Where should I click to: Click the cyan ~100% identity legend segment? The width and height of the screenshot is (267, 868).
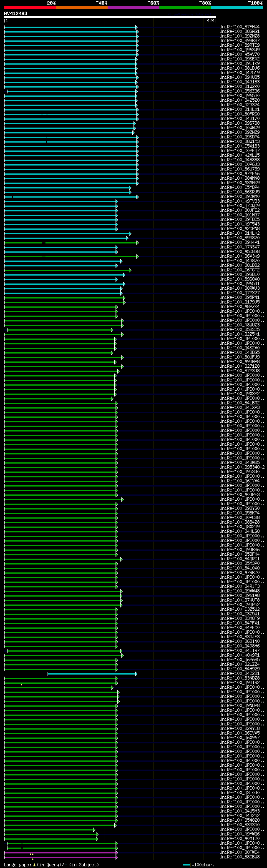[x=237, y=8]
